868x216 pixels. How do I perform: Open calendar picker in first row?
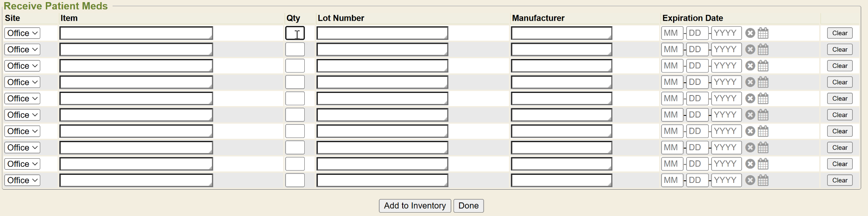(763, 33)
